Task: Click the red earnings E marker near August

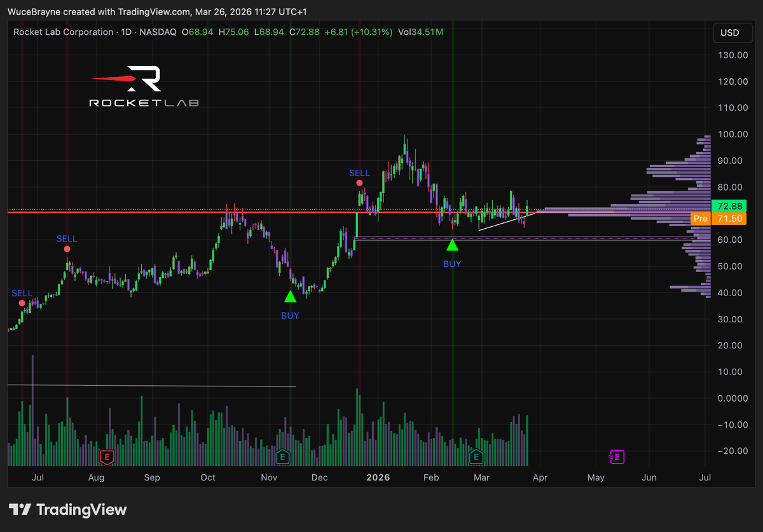Action: pyautogui.click(x=107, y=456)
